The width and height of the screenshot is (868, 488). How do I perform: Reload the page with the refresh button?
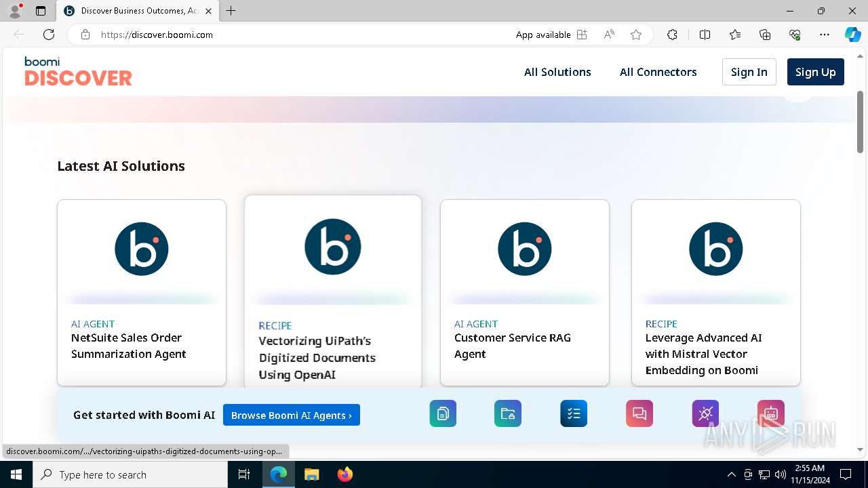pyautogui.click(x=49, y=35)
